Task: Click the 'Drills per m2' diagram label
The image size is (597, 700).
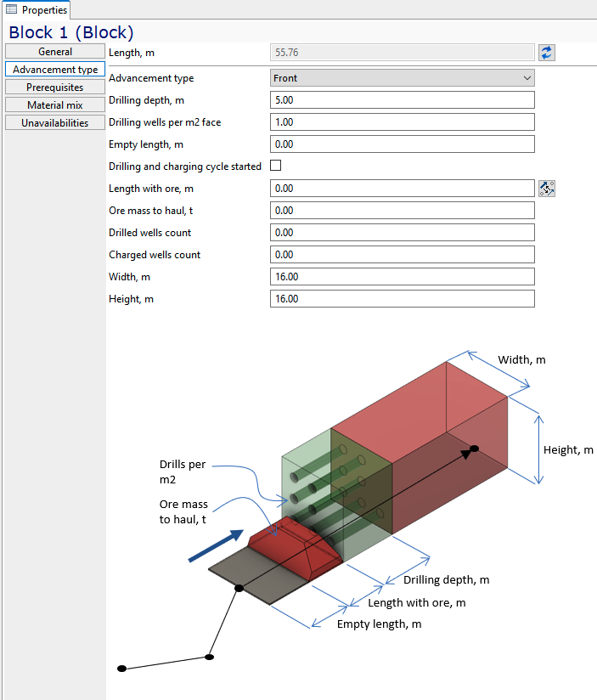Action: pyautogui.click(x=183, y=471)
